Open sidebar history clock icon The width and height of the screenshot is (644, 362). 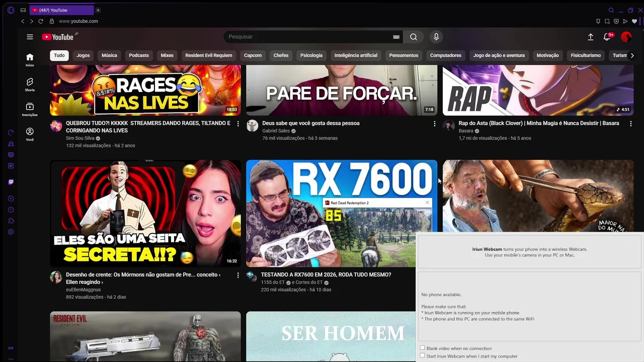(x=11, y=210)
